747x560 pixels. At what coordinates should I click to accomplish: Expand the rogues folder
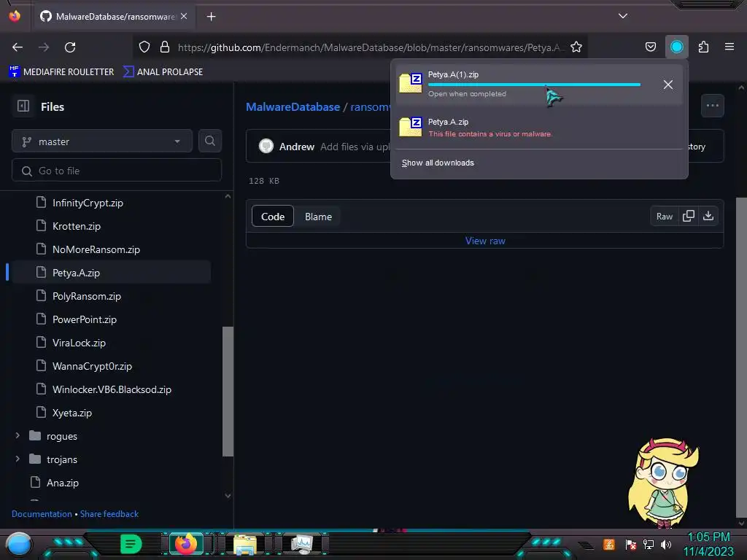click(18, 436)
